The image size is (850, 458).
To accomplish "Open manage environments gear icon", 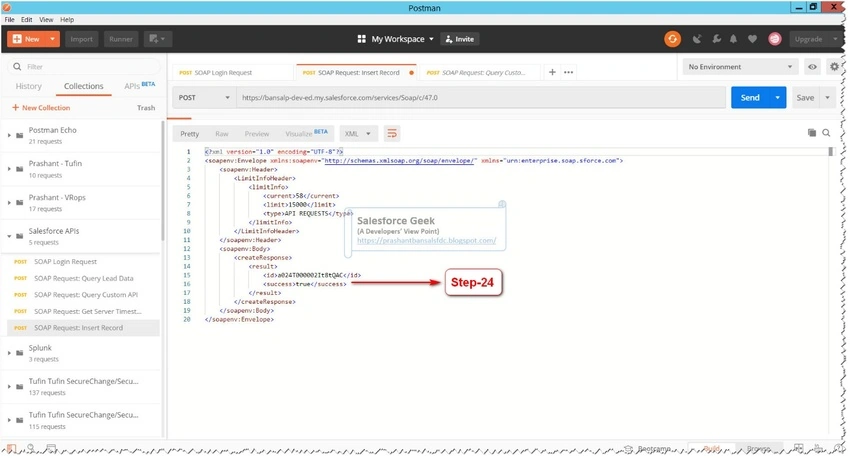I will [834, 67].
